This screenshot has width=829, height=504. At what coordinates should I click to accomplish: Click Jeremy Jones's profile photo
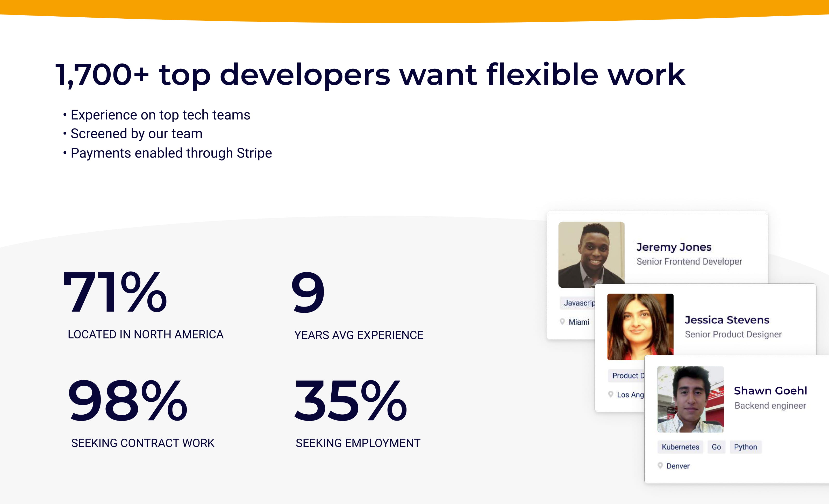tap(591, 255)
